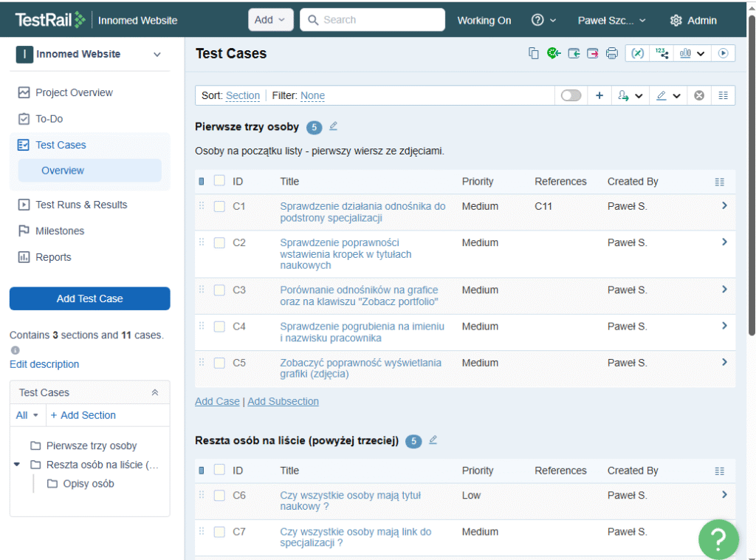Collapse the Reszta osób na liście tree node
This screenshot has height=560, width=756.
17,465
